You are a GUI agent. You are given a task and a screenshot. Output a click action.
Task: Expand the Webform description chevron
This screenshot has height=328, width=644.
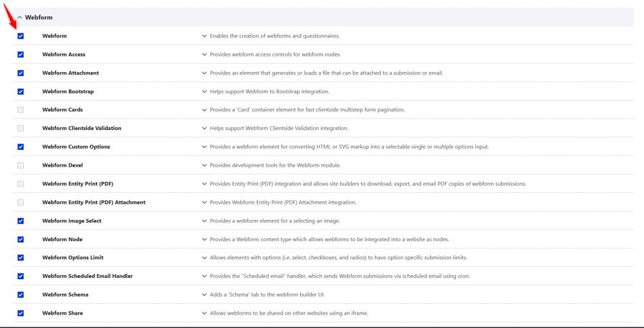[x=205, y=36]
